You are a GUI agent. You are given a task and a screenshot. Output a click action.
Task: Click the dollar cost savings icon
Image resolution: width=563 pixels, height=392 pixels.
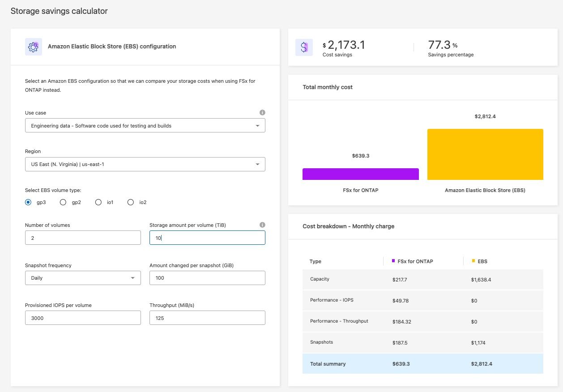click(304, 47)
